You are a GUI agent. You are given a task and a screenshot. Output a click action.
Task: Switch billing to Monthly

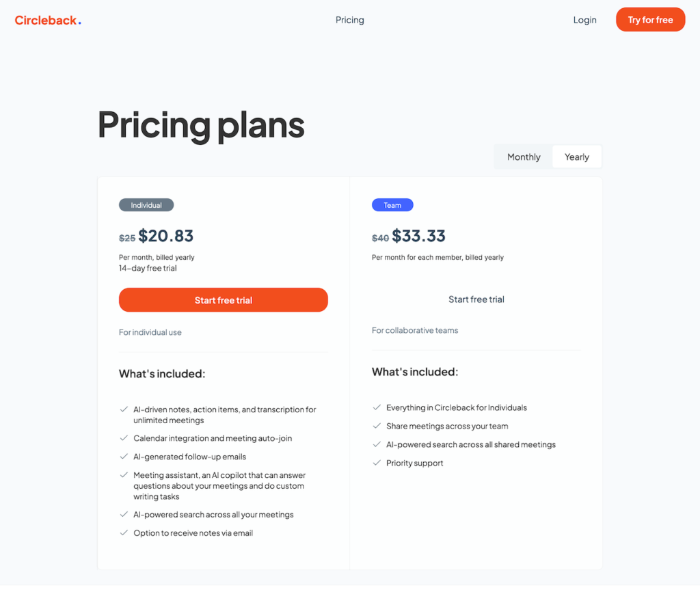(x=523, y=157)
